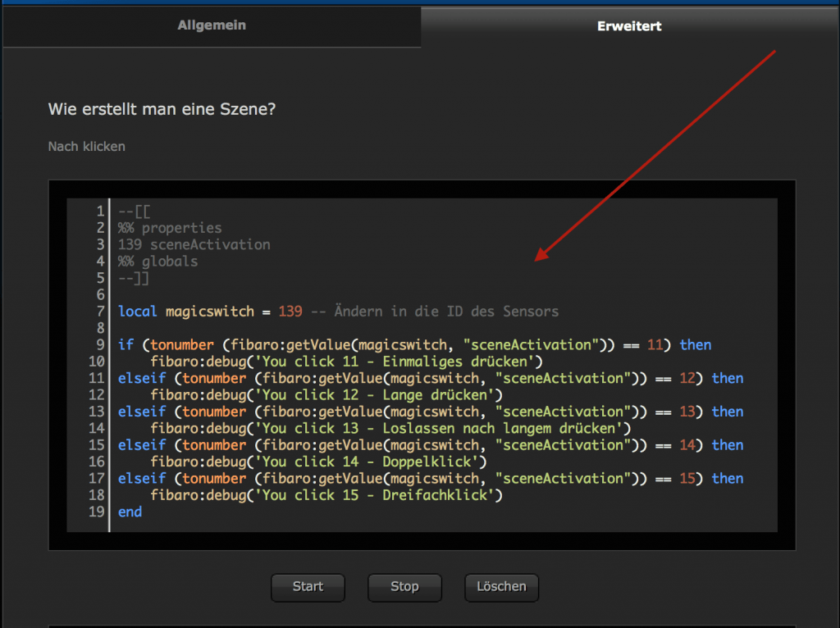Click the '139 sceneActivation' line in editor
The image size is (840, 628).
coord(194,244)
